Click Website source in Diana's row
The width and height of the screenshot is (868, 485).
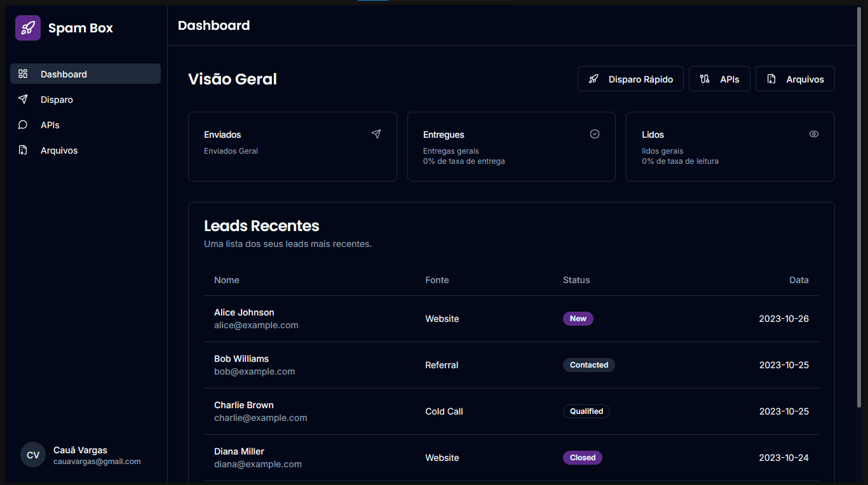point(442,458)
